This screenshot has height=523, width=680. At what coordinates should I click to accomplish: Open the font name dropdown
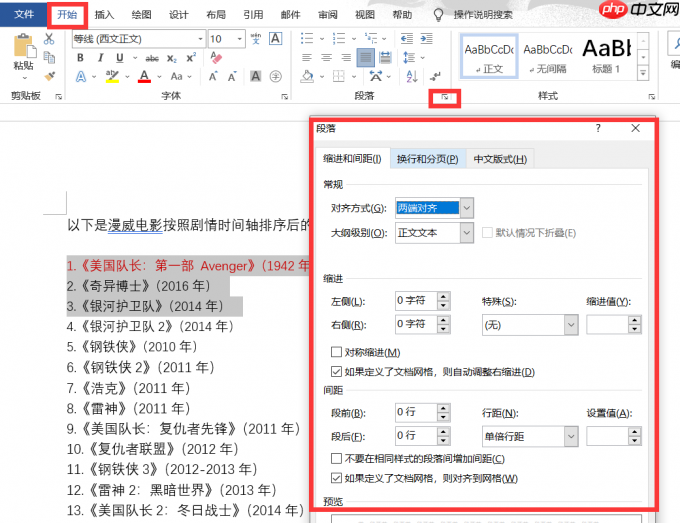coord(200,39)
